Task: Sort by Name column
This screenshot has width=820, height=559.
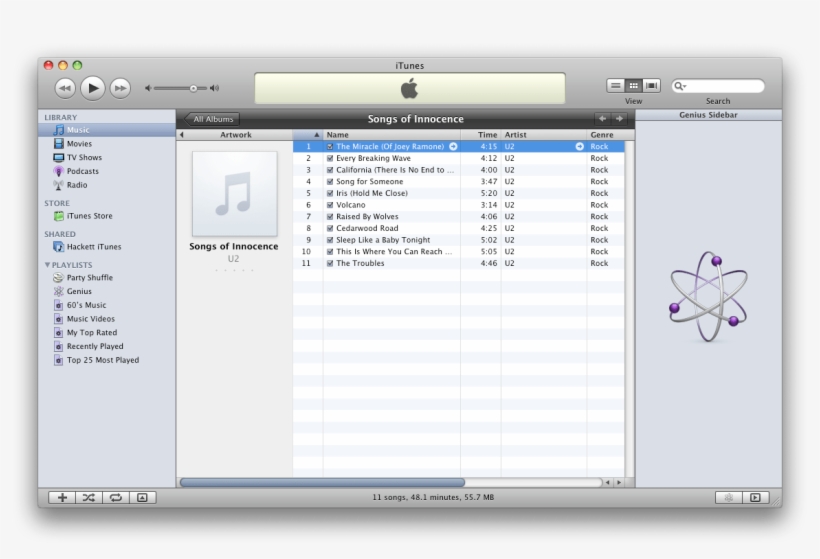Action: pos(392,134)
